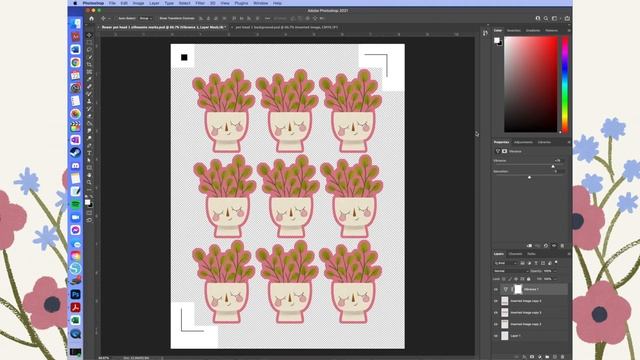Toggle the Auto-Select checkbox
The height and width of the screenshot is (360, 640).
116,18
